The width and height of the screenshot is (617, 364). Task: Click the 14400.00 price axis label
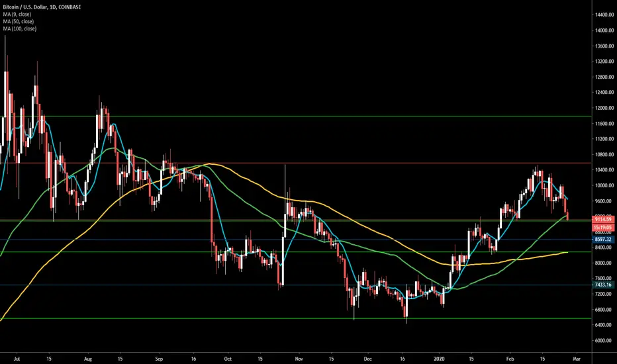pyautogui.click(x=604, y=15)
